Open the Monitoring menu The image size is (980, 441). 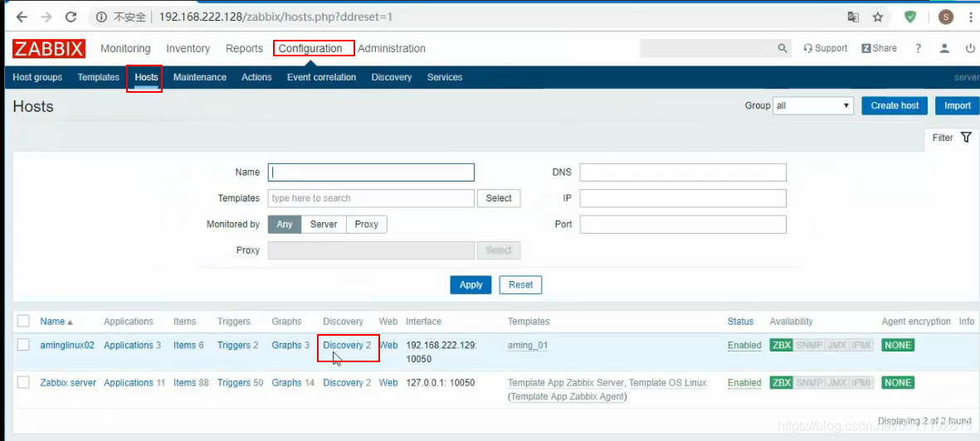(x=125, y=49)
